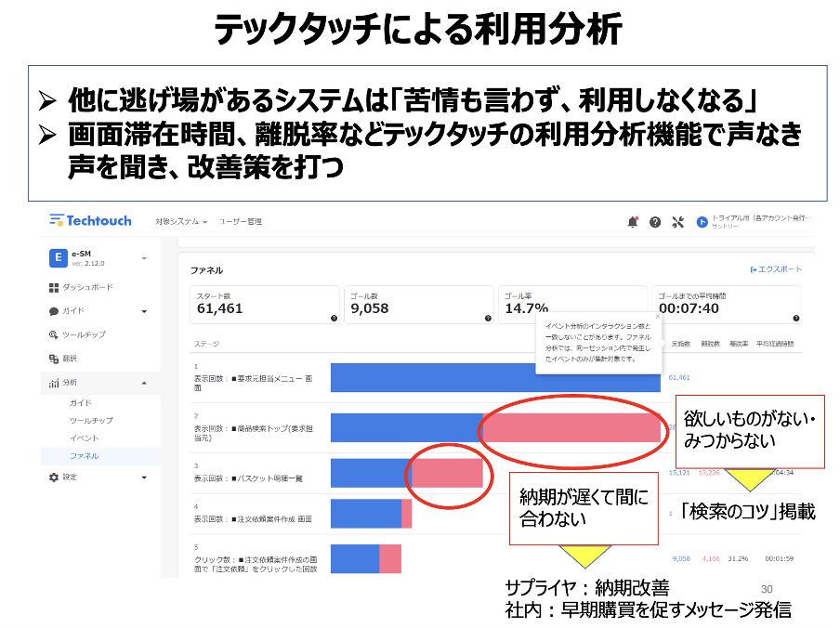Click the help icon in スタート数 card
The image size is (840, 628).
[x=334, y=318]
